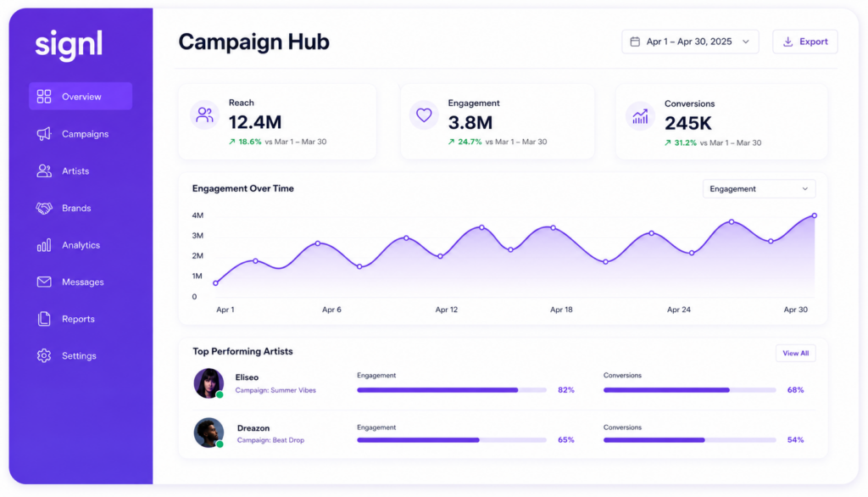Image resolution: width=868 pixels, height=497 pixels.
Task: Select the Overview menu item
Action: click(81, 97)
